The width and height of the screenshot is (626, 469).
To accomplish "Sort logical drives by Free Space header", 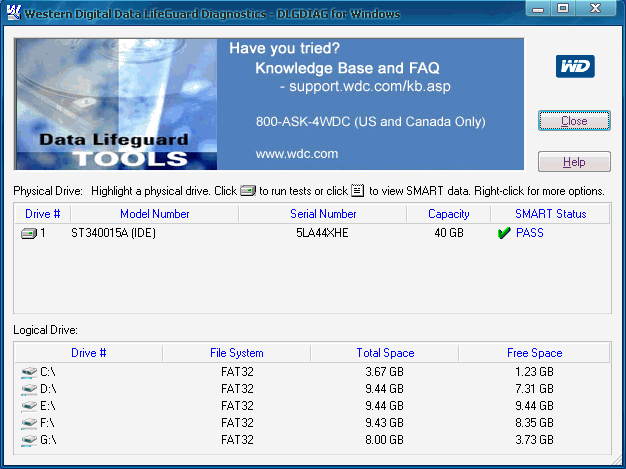I will (x=534, y=353).
